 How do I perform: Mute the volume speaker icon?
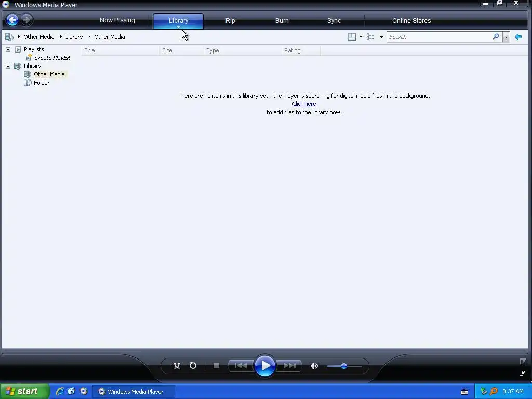(314, 366)
